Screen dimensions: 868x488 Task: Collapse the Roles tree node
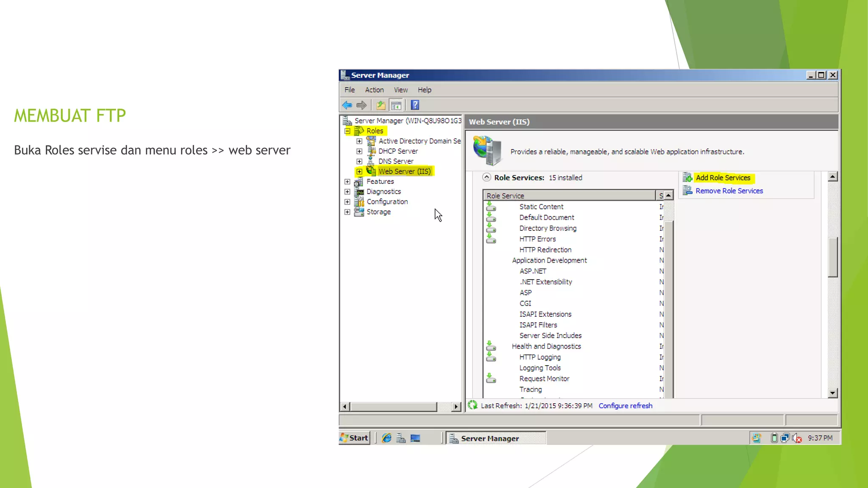coord(348,131)
